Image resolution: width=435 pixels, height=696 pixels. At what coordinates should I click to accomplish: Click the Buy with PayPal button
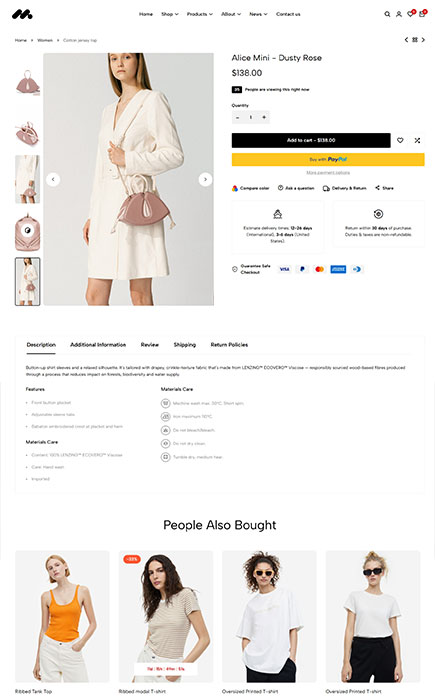328,159
